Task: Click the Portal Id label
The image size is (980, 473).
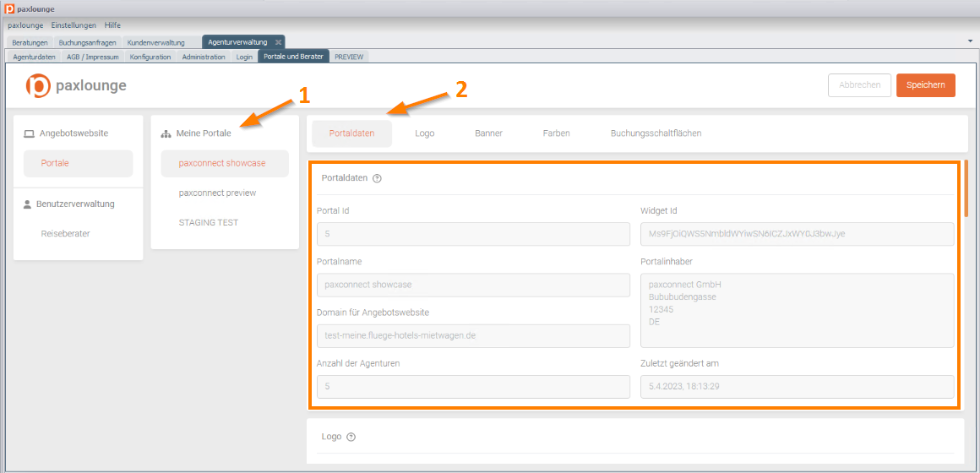Action: [x=333, y=210]
